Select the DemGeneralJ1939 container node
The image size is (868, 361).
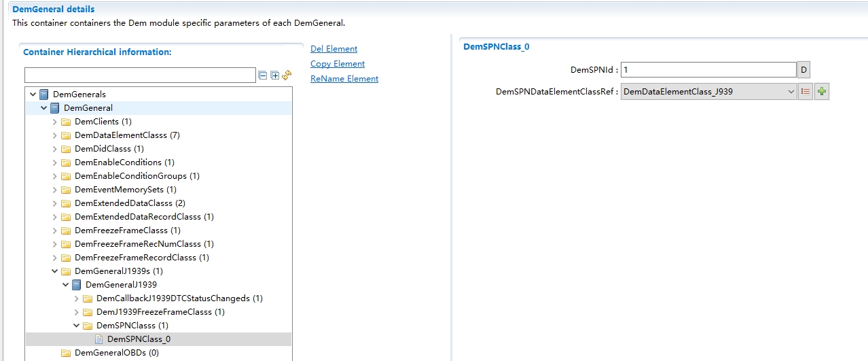[x=121, y=285]
